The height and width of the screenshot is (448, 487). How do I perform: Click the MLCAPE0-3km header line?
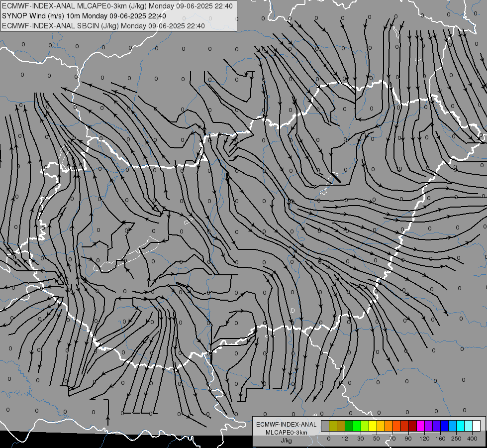tap(117, 6)
